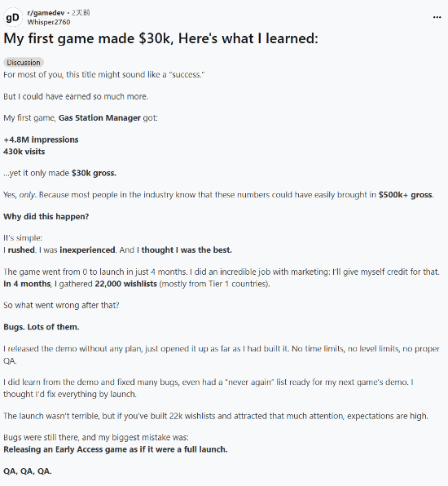Open Whisper2760's user profile

click(x=49, y=22)
